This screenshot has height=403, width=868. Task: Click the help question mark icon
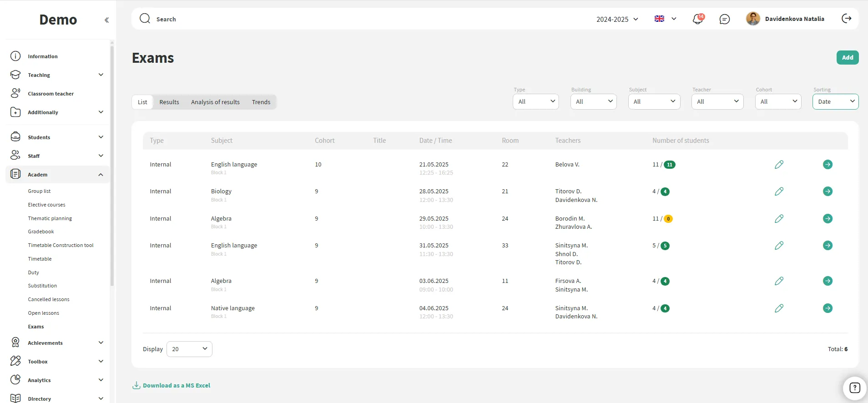tap(854, 388)
